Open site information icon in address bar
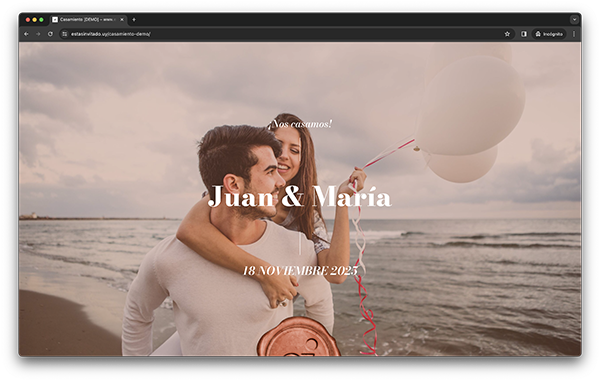This screenshot has height=381, width=600. [65, 34]
